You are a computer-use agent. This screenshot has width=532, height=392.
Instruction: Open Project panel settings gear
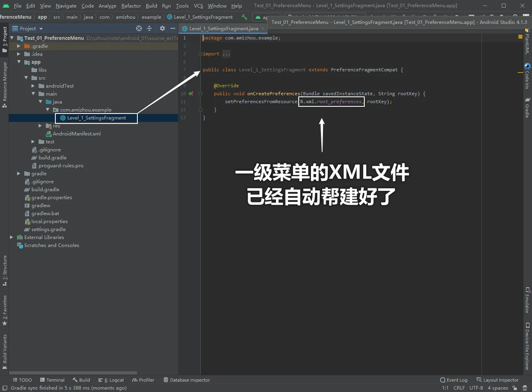(162, 28)
